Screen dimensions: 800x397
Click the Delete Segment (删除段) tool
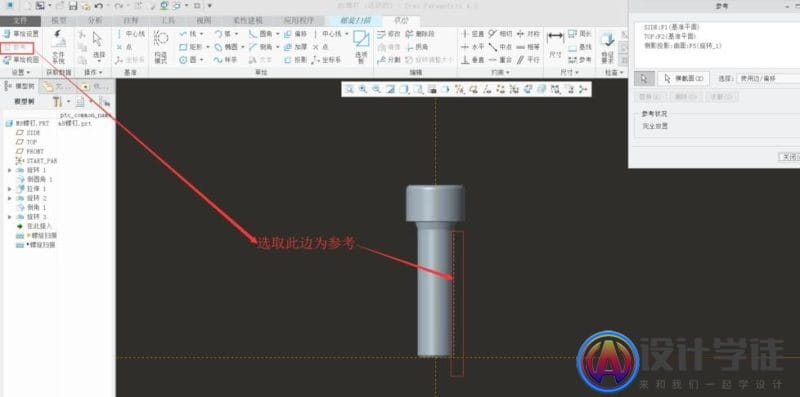click(x=420, y=34)
